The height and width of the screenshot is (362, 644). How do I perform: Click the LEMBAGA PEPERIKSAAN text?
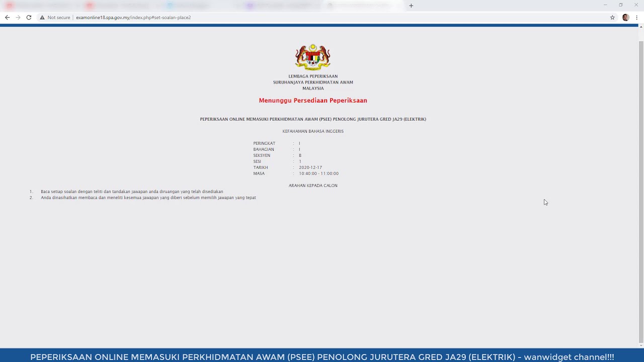[313, 76]
